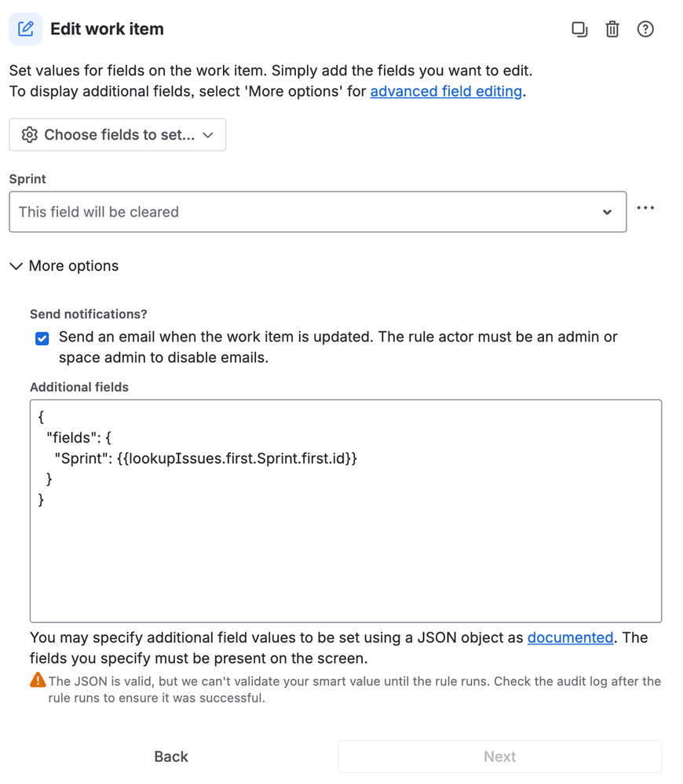Click the Sprint field label
Viewport: 683px width, 784px height.
point(27,179)
